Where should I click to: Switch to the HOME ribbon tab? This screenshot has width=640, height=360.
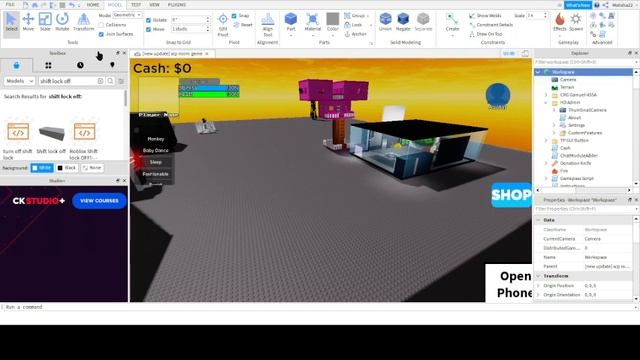(x=93, y=5)
